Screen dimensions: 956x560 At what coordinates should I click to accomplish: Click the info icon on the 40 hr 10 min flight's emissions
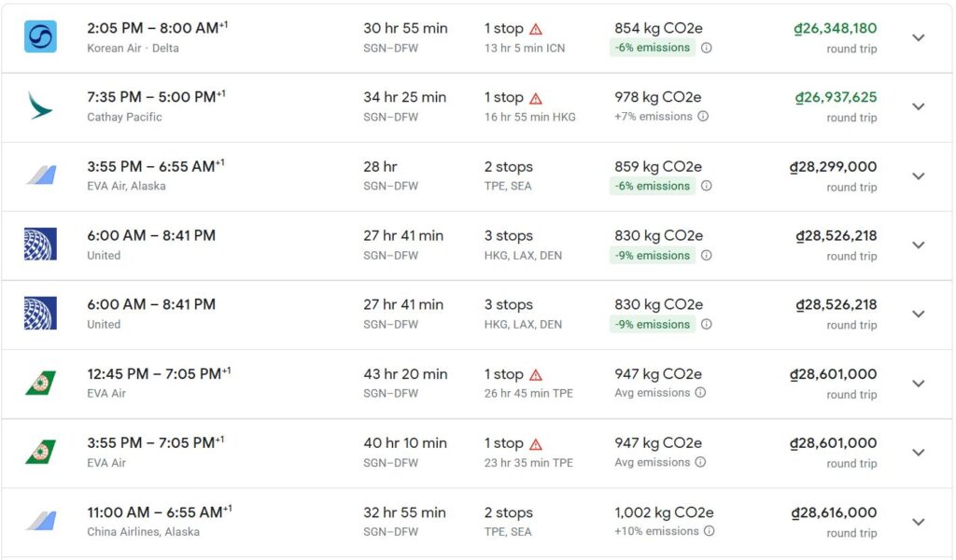[x=700, y=462]
